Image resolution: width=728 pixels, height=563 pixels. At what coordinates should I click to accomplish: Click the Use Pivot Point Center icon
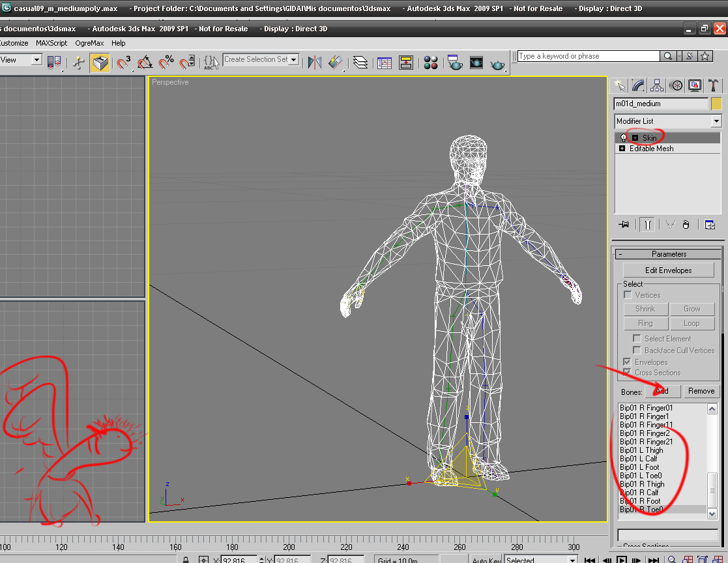click(x=54, y=63)
